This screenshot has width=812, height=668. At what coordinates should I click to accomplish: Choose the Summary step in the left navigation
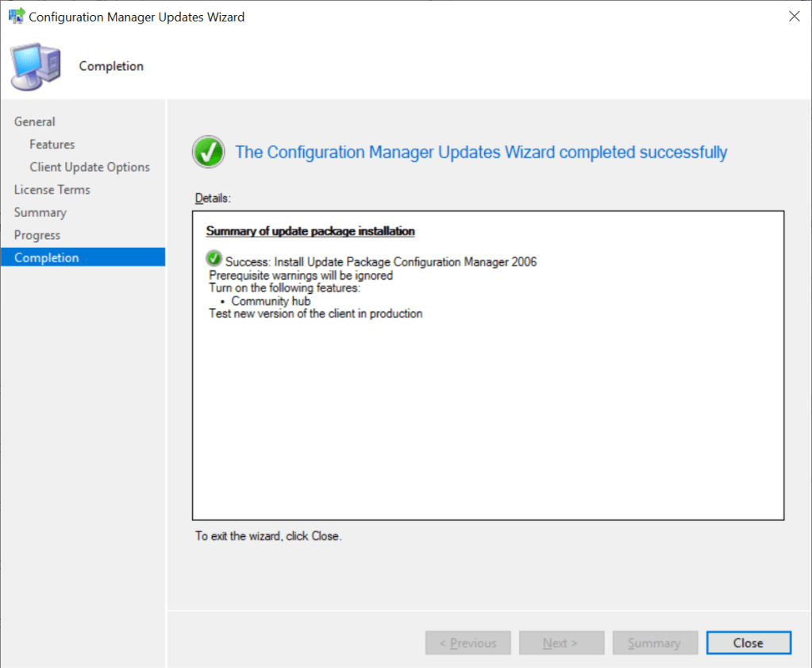(x=40, y=212)
